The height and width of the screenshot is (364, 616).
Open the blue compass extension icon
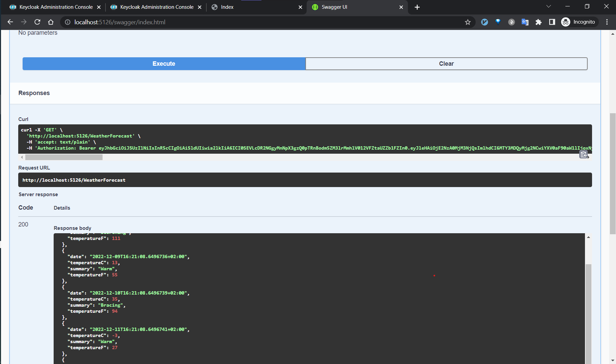(484, 22)
